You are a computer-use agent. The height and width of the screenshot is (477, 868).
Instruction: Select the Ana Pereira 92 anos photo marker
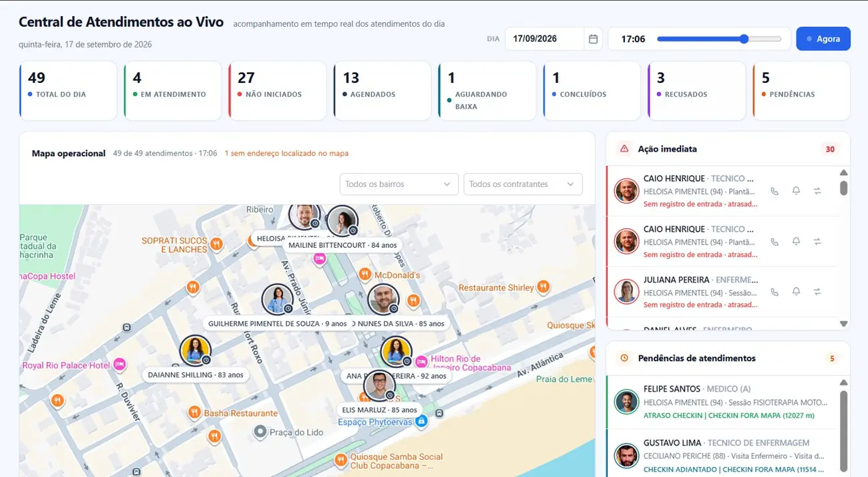[397, 351]
